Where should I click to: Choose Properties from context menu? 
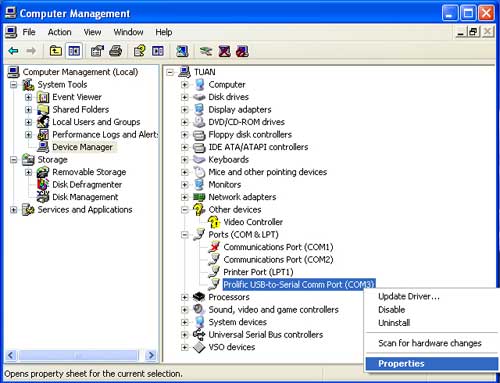[x=432, y=364]
